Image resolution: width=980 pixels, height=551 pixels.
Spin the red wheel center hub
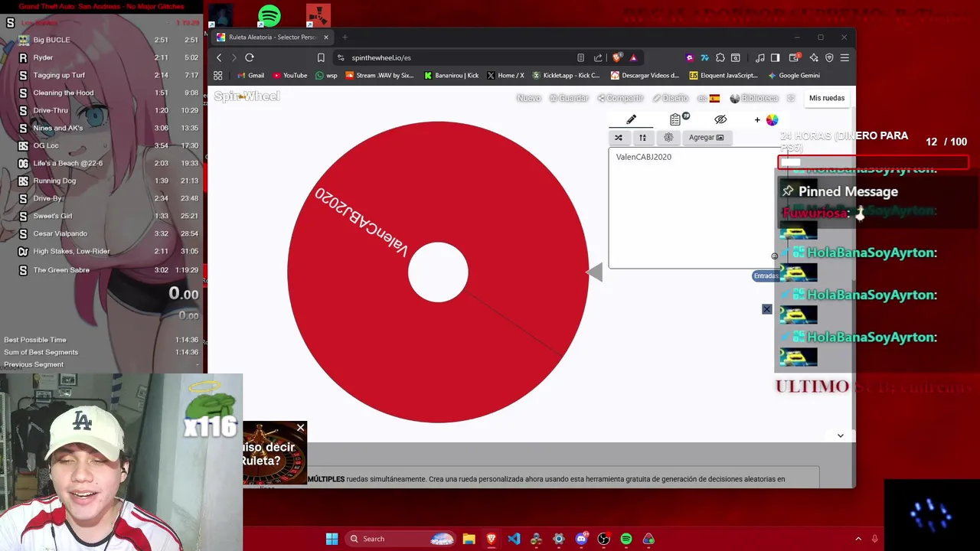tap(438, 272)
